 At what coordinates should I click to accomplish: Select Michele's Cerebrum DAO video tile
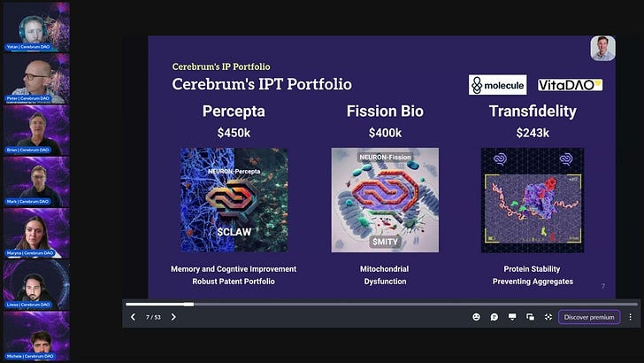[36, 336]
